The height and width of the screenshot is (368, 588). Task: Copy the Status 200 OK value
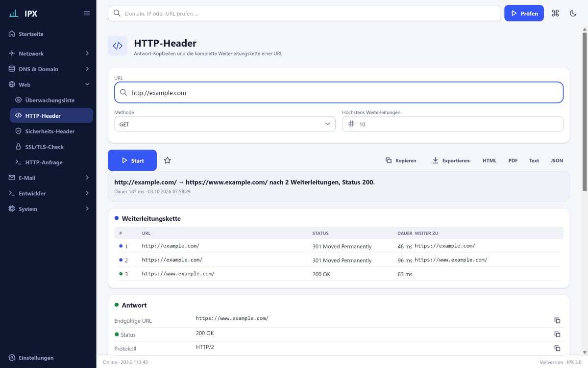(x=557, y=334)
